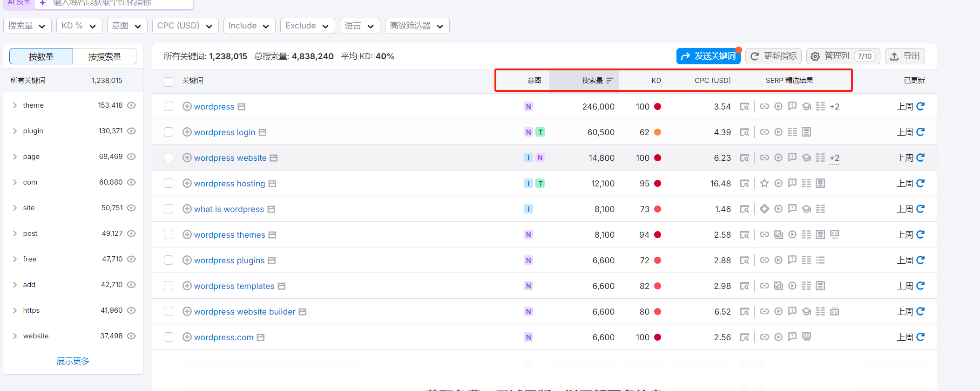Switch to the 按搜索量 tab
The image size is (980, 391).
tap(105, 56)
